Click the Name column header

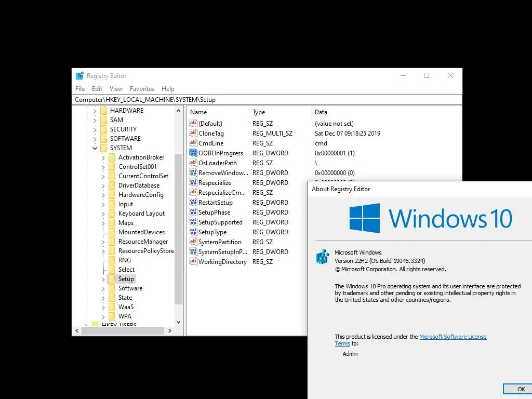coord(218,112)
